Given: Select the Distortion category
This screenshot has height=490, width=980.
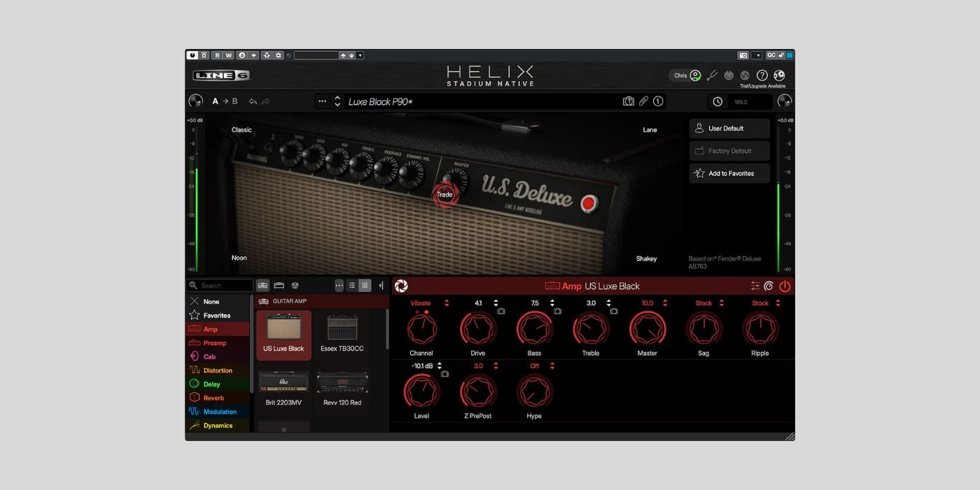Looking at the screenshot, I should pos(218,370).
